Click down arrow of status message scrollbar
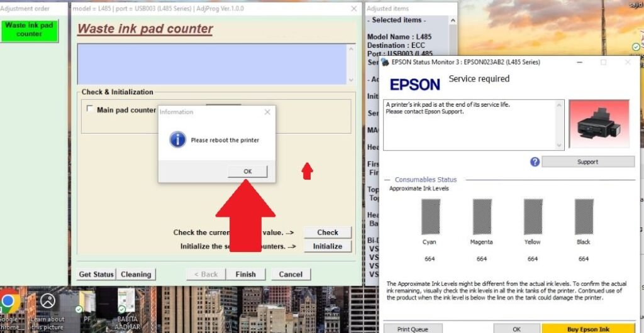Viewport: 644px width, 333px height. pos(559,145)
